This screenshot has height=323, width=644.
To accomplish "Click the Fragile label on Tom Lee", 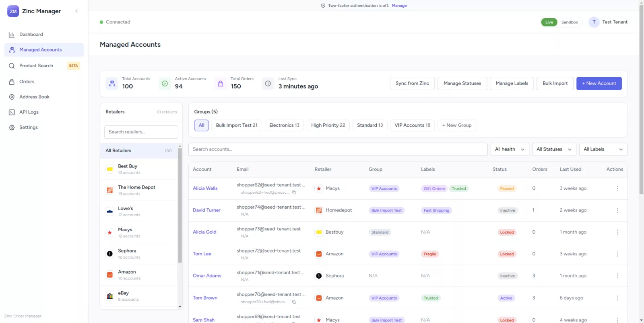I will click(x=430, y=254).
